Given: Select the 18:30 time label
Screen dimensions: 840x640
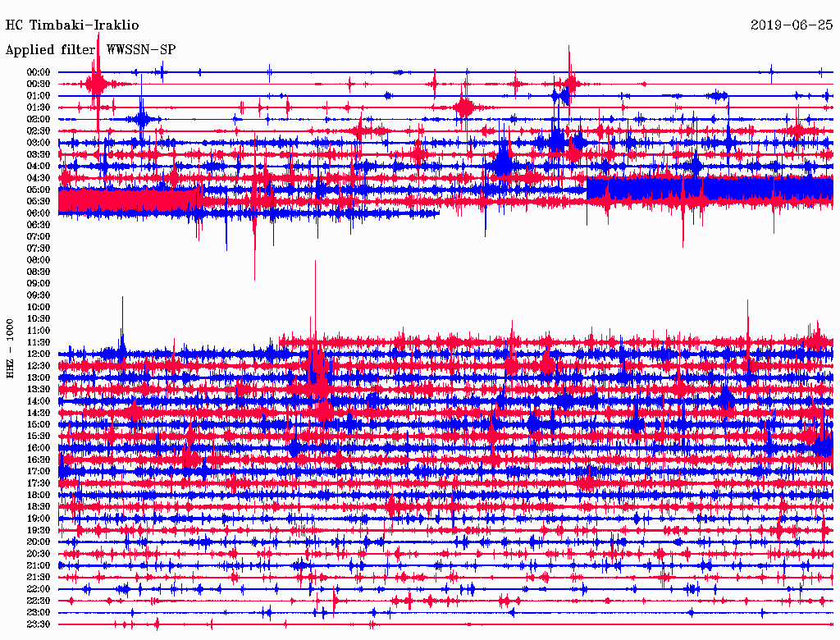Looking at the screenshot, I should tap(39, 507).
